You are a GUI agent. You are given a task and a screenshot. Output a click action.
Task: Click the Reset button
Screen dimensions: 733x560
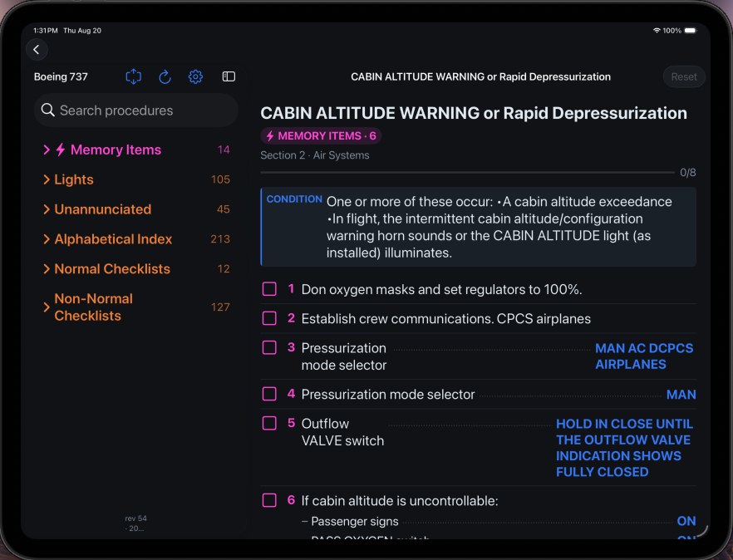coord(684,76)
